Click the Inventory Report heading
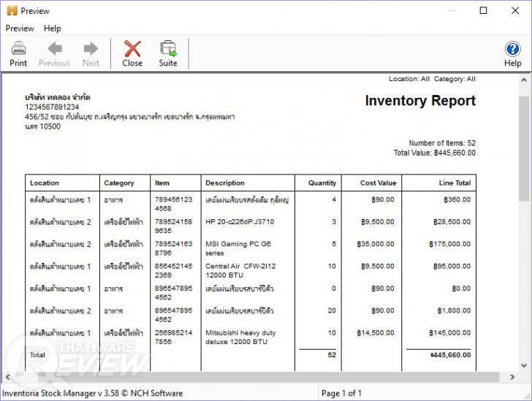 420,101
